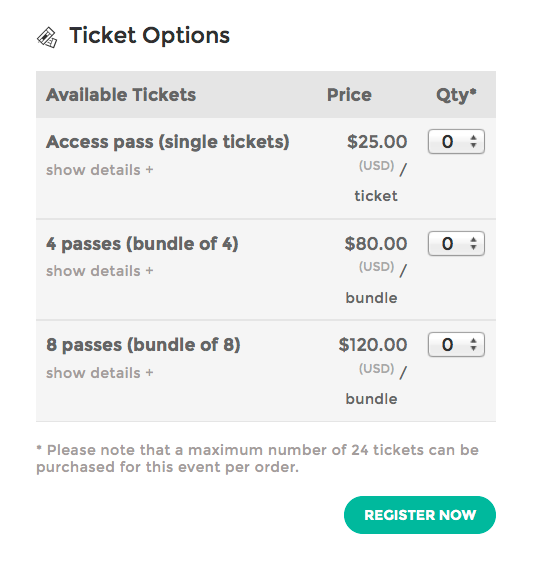Viewport: 533px width, 562px height.
Task: Click the Ticket Options heading
Action: click(149, 36)
